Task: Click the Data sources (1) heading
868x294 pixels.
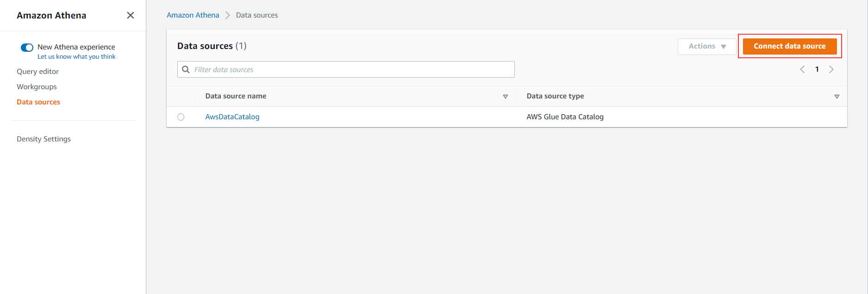Action: [x=212, y=46]
